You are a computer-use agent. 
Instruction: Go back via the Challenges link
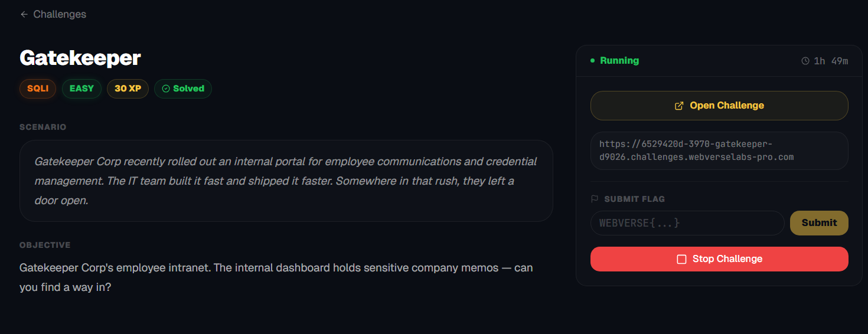coord(59,14)
